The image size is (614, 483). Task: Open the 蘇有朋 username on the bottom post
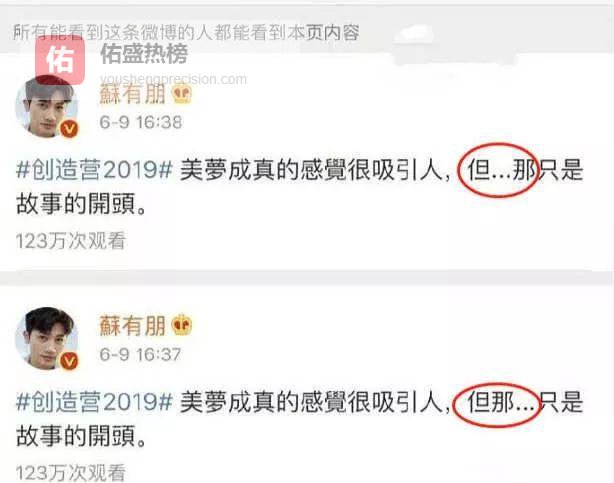pyautogui.click(x=132, y=326)
